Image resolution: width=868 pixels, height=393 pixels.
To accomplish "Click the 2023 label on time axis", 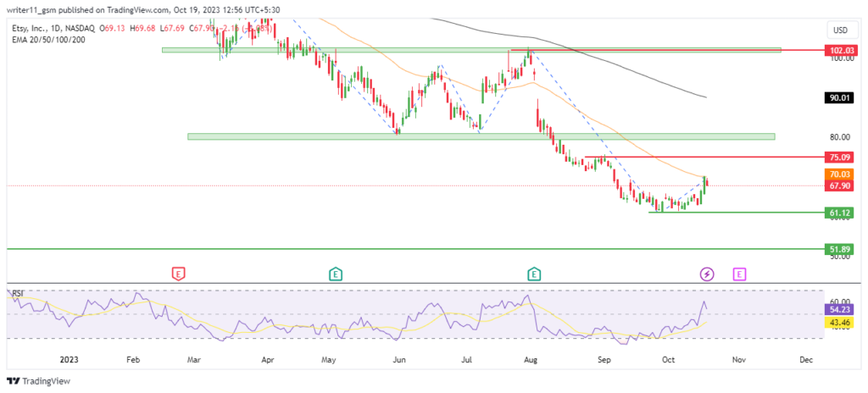I will point(70,360).
